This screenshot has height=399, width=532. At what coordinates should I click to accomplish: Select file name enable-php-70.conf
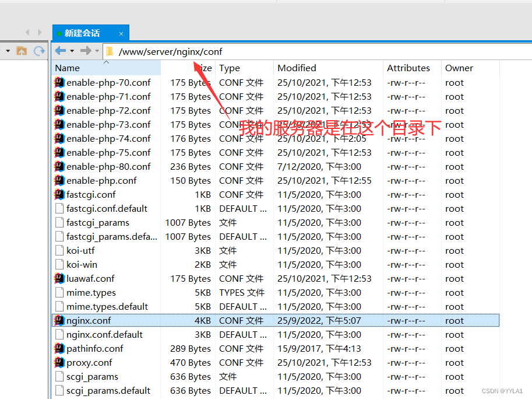108,82
